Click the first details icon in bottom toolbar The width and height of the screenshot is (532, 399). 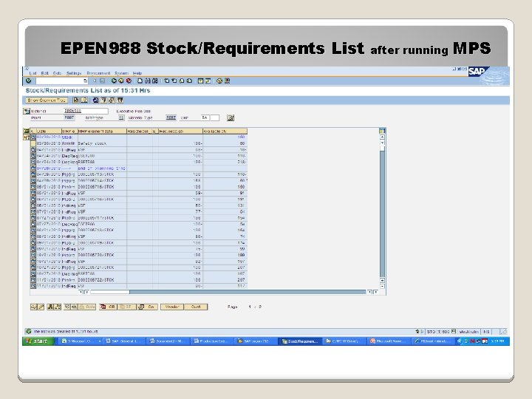33,307
